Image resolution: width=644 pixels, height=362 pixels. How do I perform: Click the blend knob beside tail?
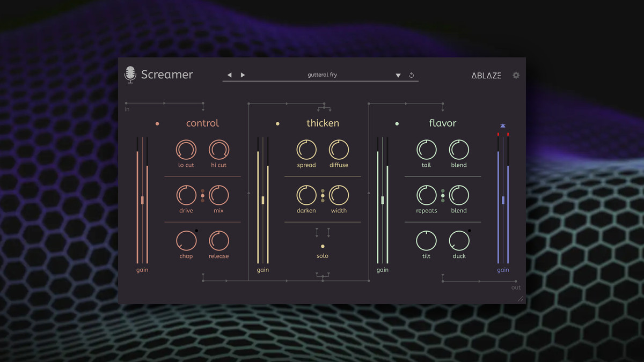tap(459, 150)
